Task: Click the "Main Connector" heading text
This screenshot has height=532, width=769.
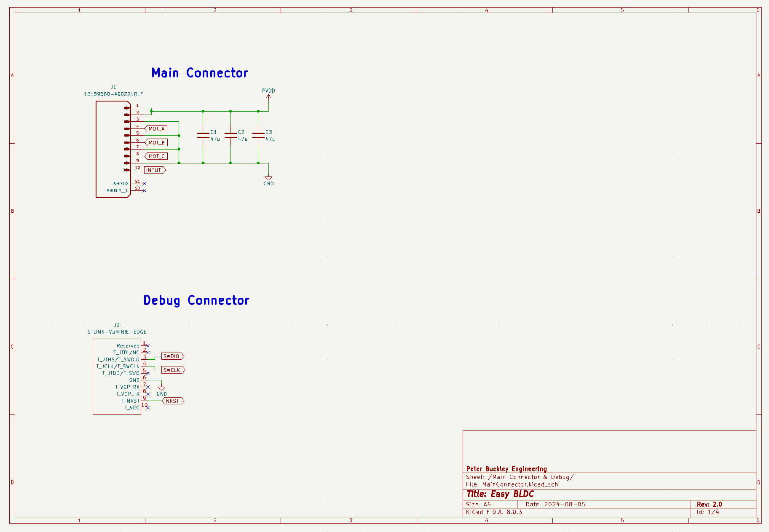Action: [200, 73]
